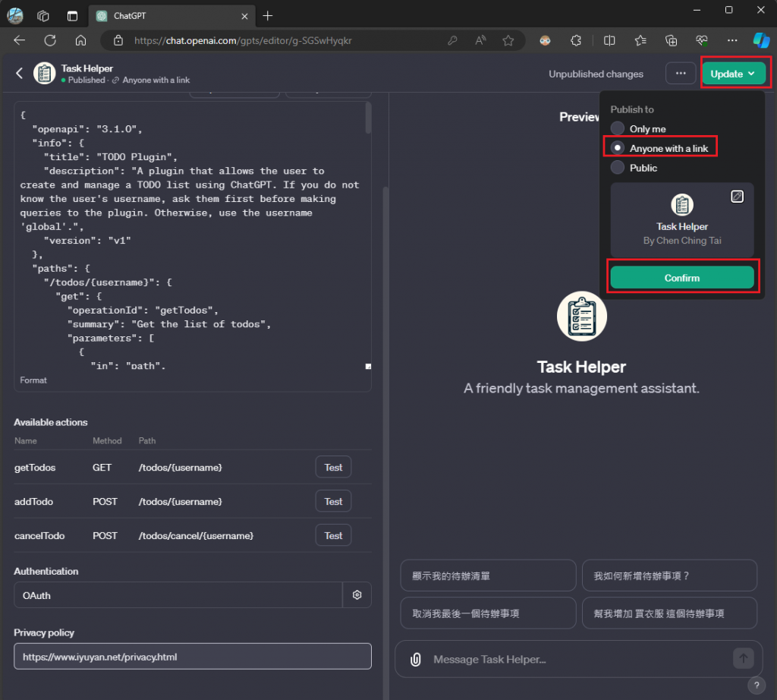Viewport: 777px width, 700px height.
Task: Select the Only me publish option
Action: pos(638,128)
